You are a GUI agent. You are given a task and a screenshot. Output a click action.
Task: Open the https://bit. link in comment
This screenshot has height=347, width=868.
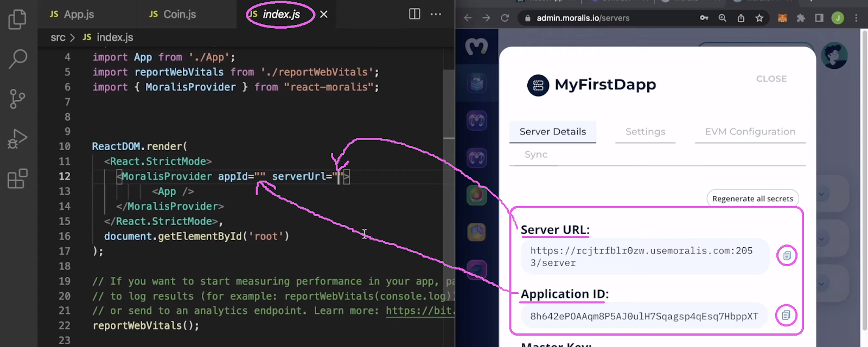[x=420, y=311]
